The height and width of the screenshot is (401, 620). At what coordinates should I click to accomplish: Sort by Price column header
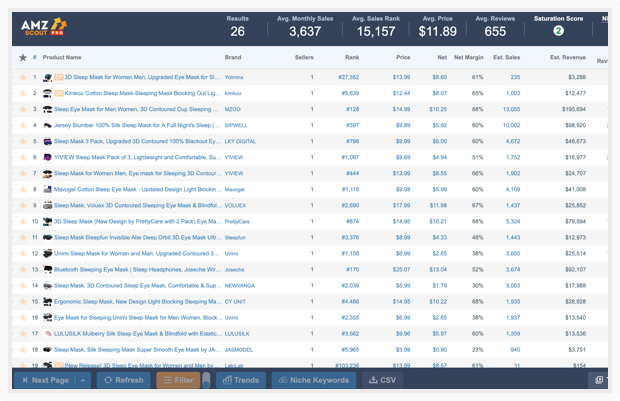click(403, 57)
